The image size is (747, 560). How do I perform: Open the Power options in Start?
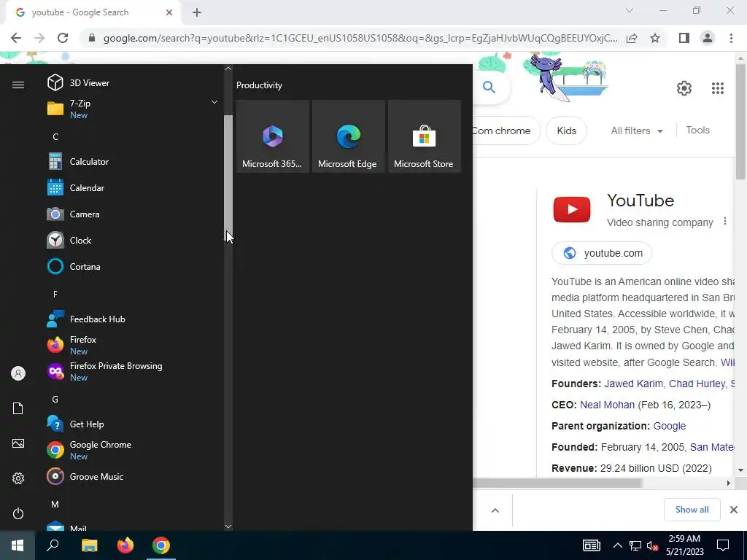pos(18,513)
